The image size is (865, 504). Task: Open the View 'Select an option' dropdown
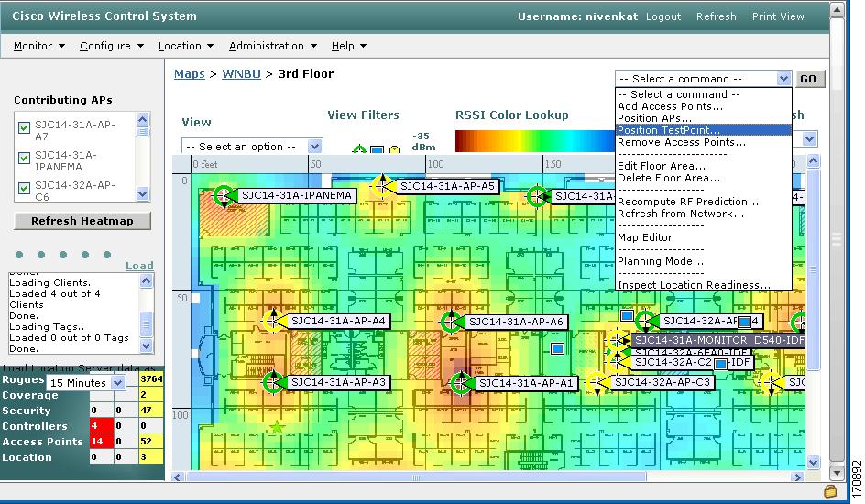click(x=252, y=146)
